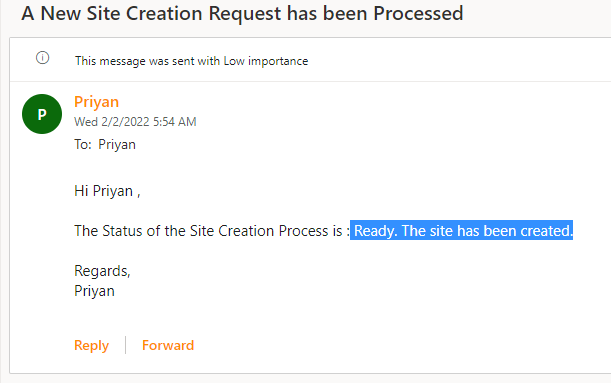This screenshot has width=611, height=383.
Task: Click the green P sender avatar
Action: click(42, 114)
